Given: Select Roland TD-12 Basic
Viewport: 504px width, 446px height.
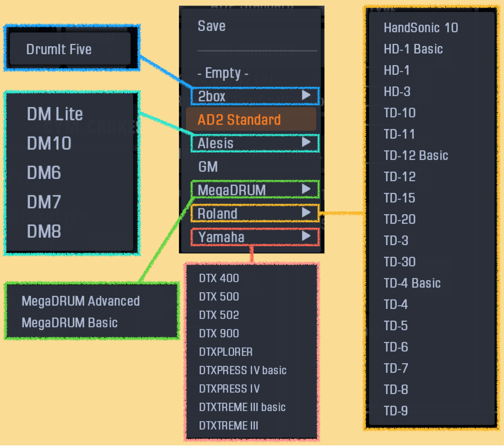Looking at the screenshot, I should [416, 156].
